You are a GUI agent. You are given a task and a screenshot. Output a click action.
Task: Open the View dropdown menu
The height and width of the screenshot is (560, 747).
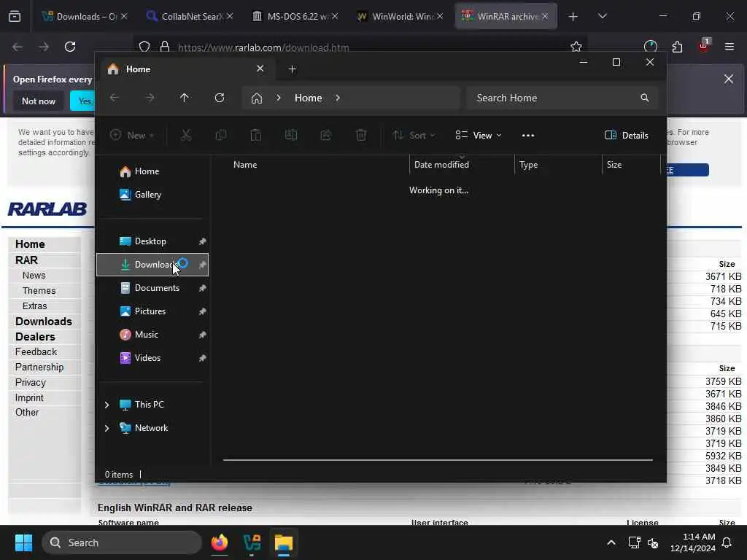point(479,135)
